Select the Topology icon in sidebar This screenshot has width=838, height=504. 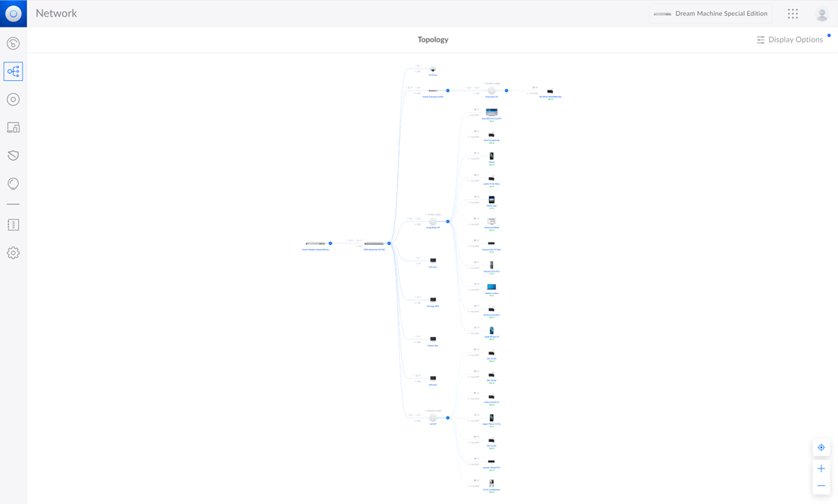[x=13, y=71]
